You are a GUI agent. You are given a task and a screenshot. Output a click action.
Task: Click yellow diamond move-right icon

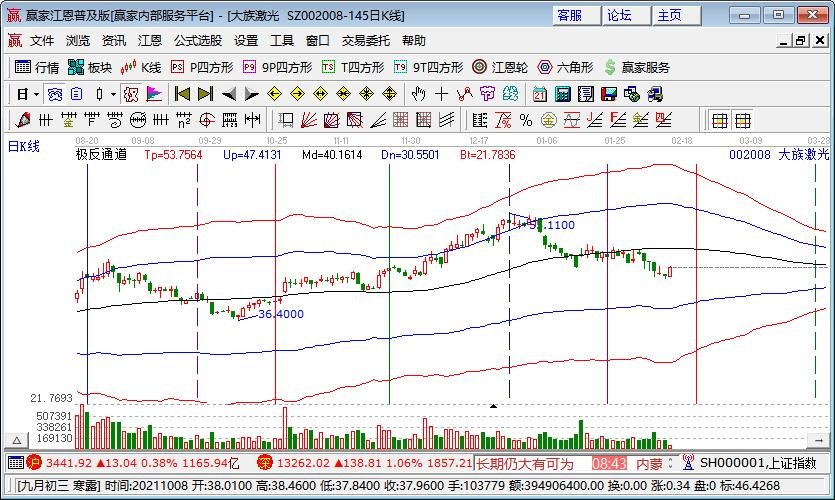(297, 95)
